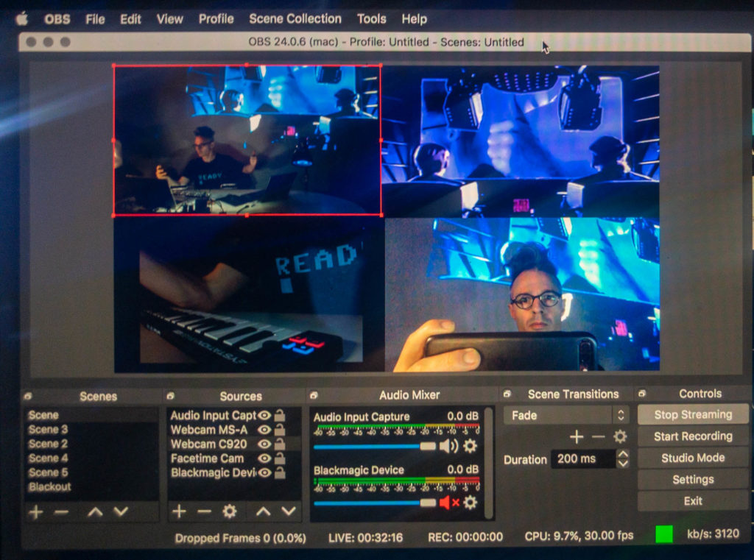
Task: Open the Profile menu
Action: [x=216, y=19]
